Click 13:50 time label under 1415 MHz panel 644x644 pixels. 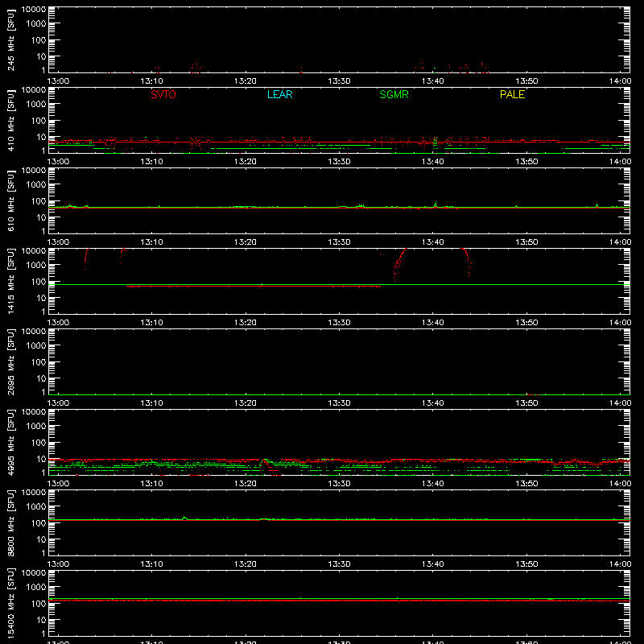(526, 323)
